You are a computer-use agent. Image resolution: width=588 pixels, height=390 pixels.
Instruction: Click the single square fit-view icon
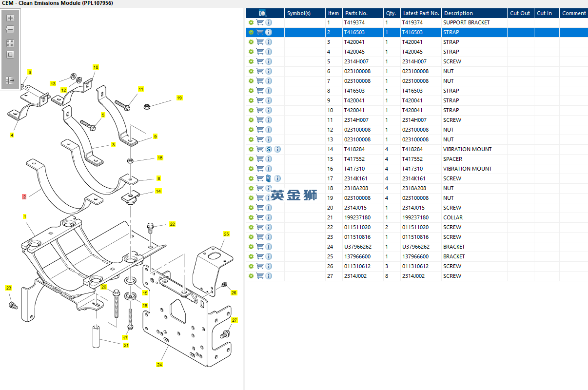tap(10, 55)
